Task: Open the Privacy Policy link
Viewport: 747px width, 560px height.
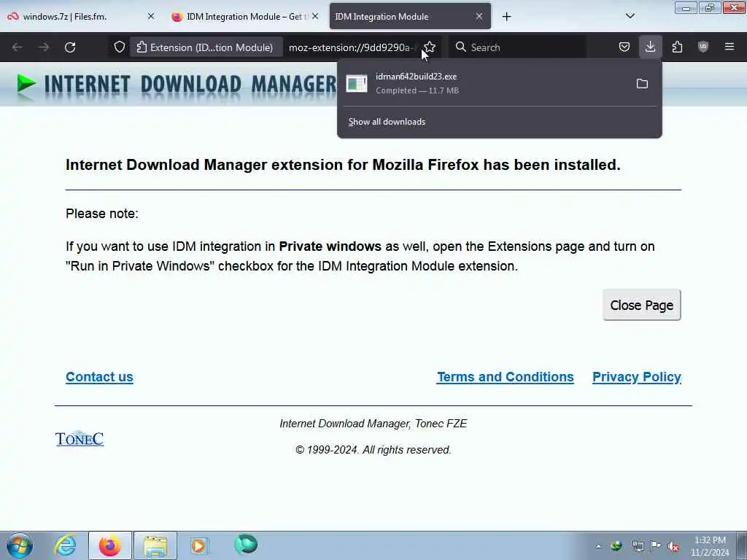Action: pyautogui.click(x=636, y=377)
